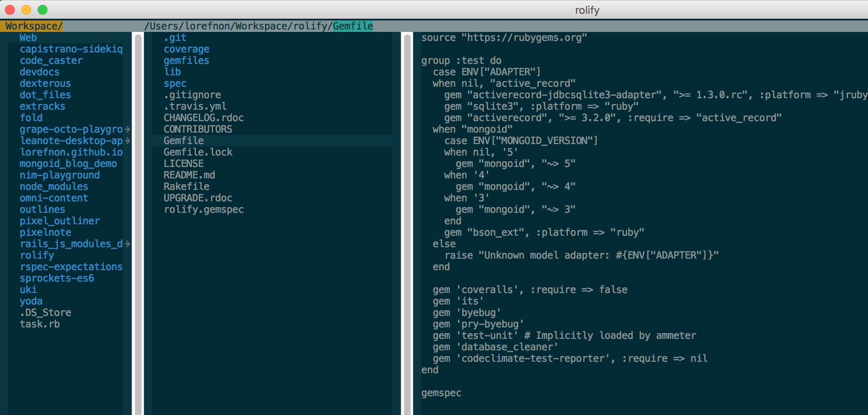The width and height of the screenshot is (868, 415).
Task: Open the devdocs folder
Action: [40, 72]
